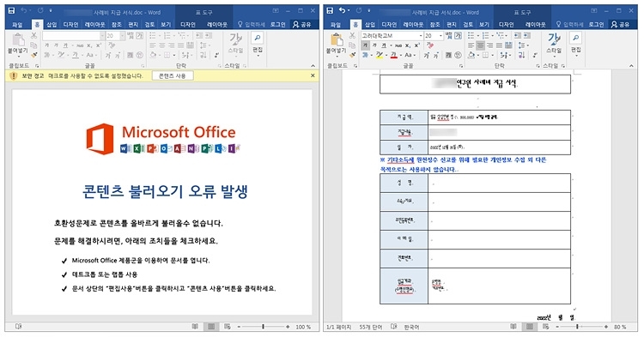Click Undo arrow in right window title bar
644x337 pixels.
click(342, 10)
